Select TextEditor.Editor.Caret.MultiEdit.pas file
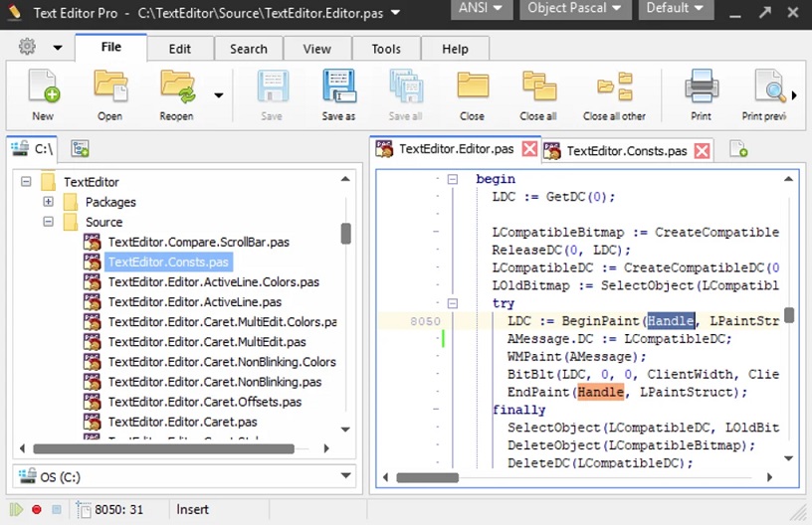 tap(207, 342)
